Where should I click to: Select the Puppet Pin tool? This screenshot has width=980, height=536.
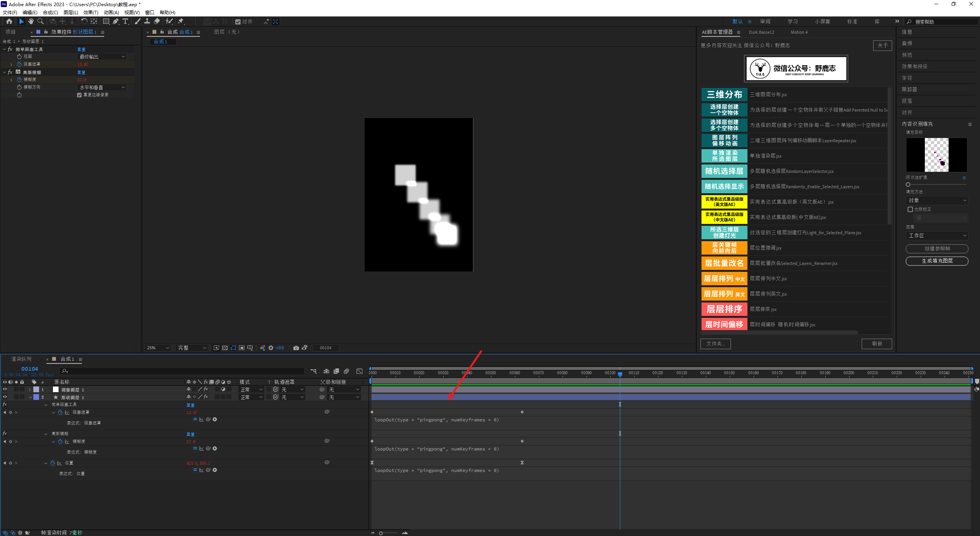[181, 21]
